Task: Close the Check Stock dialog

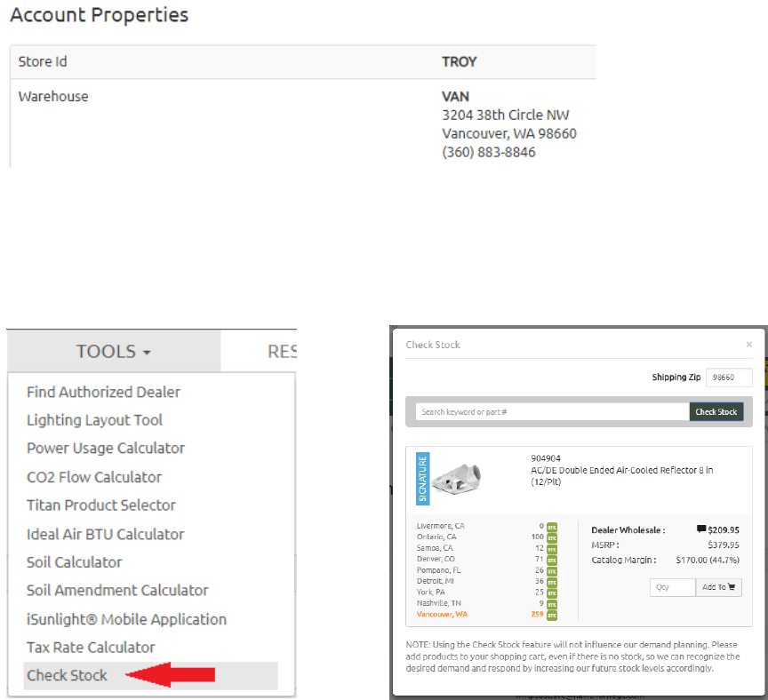Action: click(x=749, y=345)
